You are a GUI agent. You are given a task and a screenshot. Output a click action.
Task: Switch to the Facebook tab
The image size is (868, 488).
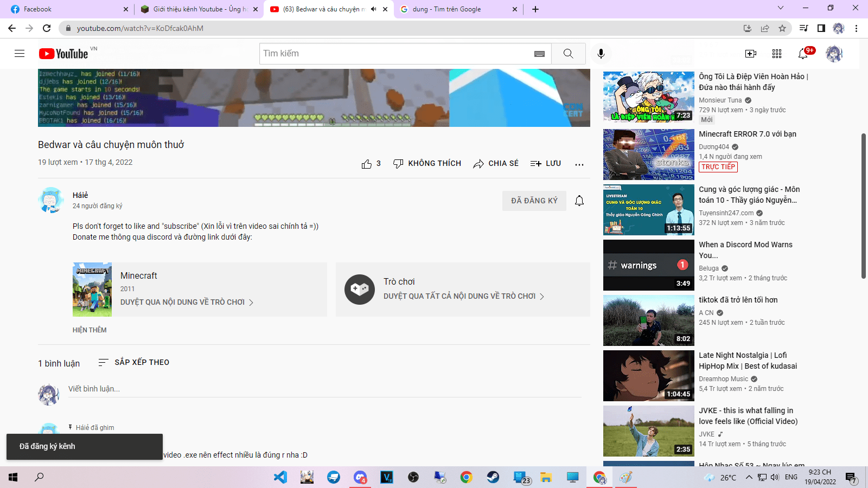(68, 9)
